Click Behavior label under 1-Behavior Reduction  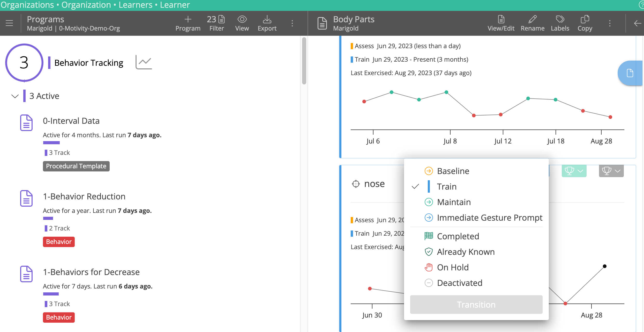[59, 242]
